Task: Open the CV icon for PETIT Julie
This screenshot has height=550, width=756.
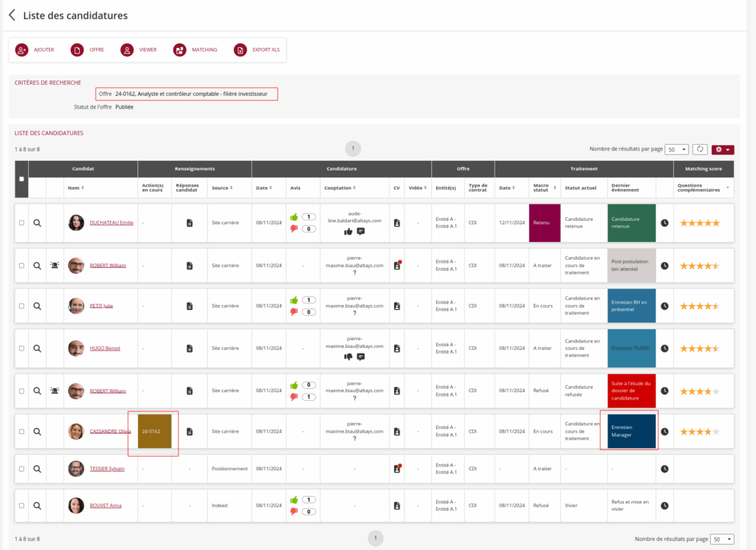Action: click(x=396, y=306)
